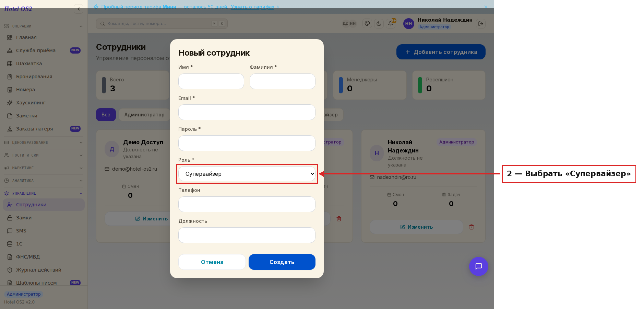Click the НН user avatar
The image size is (644, 309).
click(408, 24)
